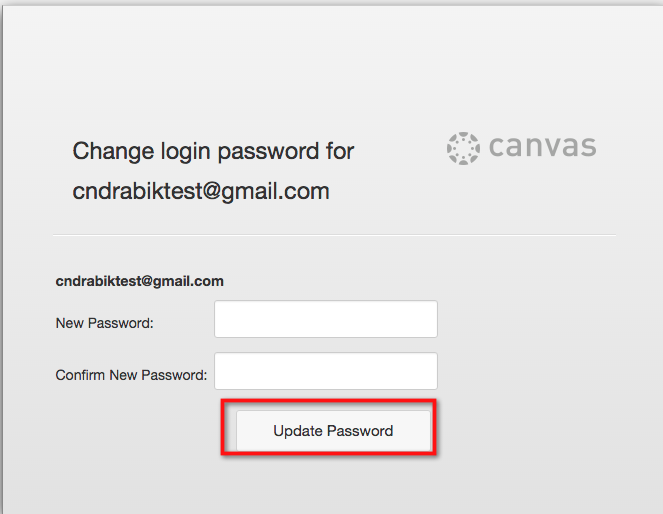Click the "Confirm New Password:" label
The height and width of the screenshot is (514, 663).
point(131,376)
